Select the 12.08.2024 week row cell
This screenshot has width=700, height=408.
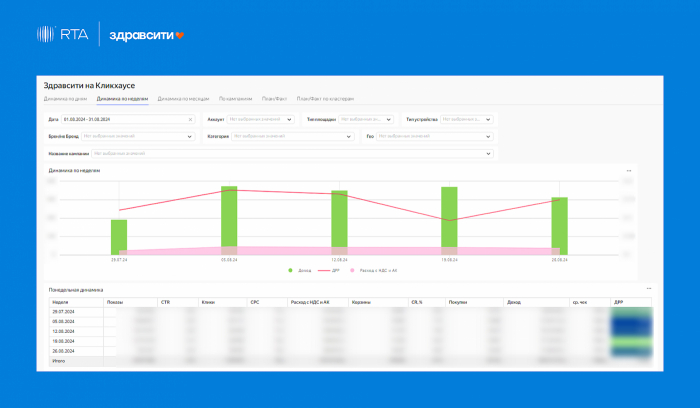[x=76, y=332]
